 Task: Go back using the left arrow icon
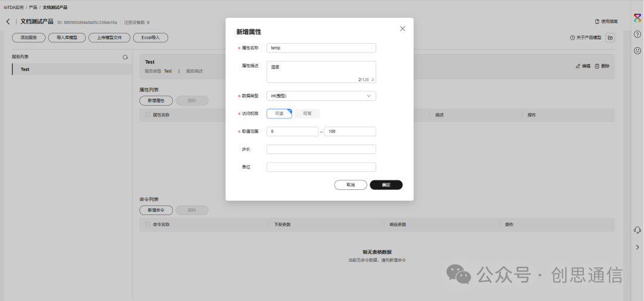8,21
